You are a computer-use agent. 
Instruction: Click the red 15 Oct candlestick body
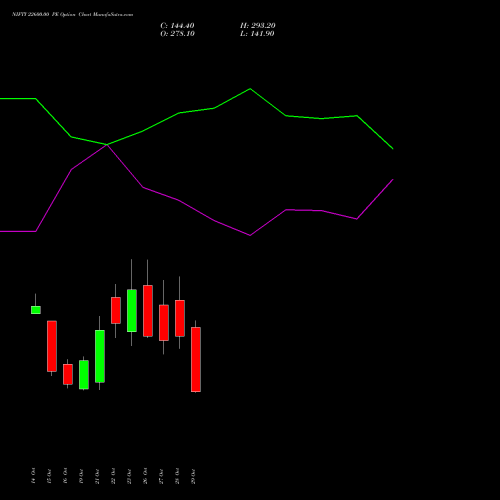(x=52, y=346)
